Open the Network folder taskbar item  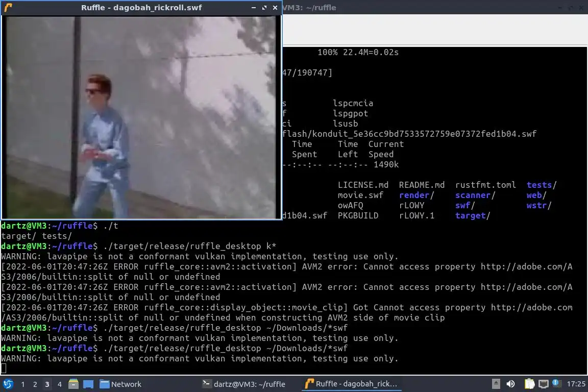pos(120,384)
